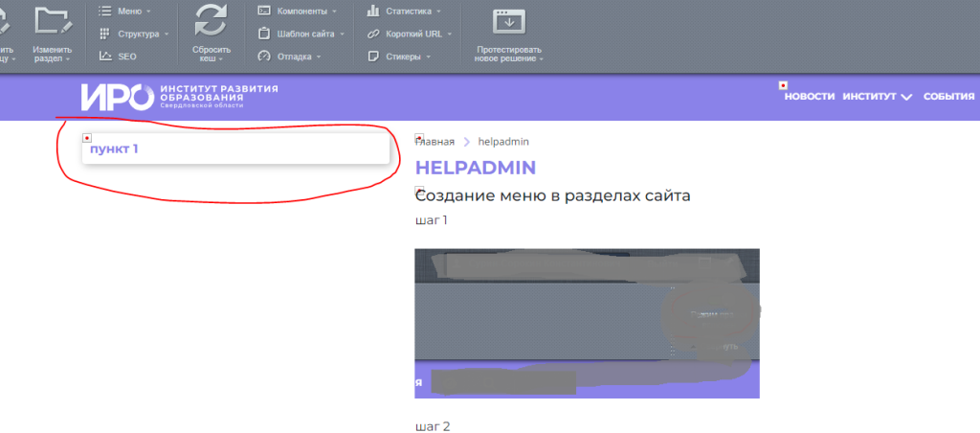
Task: Select the пункт 1 sidebar menu item
Action: click(114, 148)
